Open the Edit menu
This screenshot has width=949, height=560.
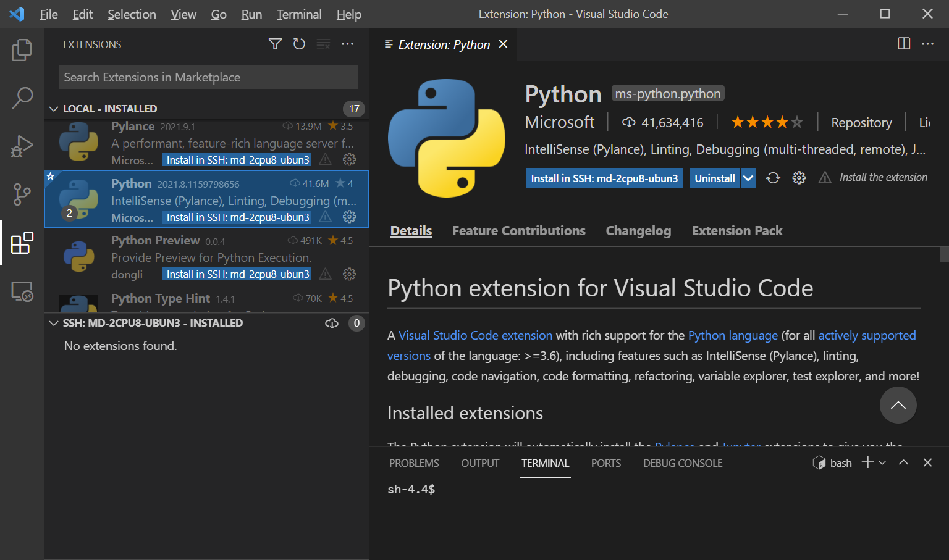[x=82, y=14]
